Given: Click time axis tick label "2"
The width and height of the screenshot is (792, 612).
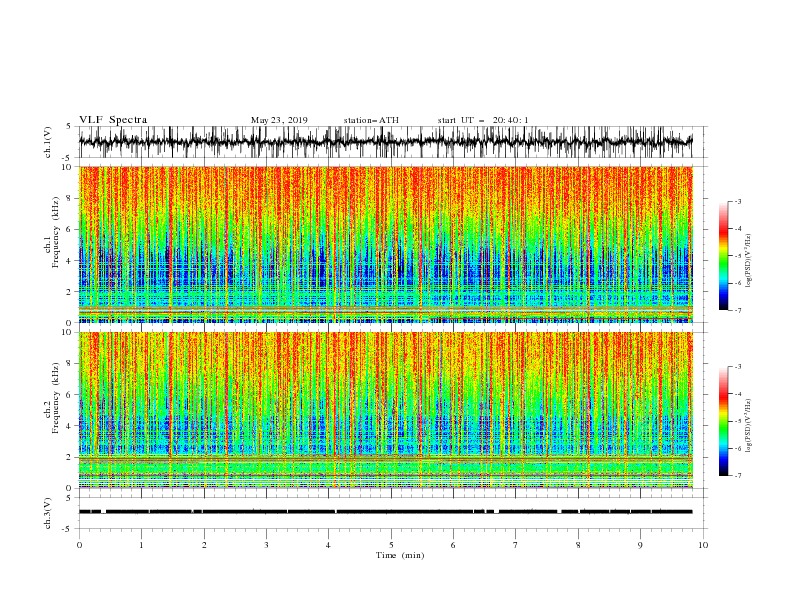Looking at the screenshot, I should tap(204, 545).
